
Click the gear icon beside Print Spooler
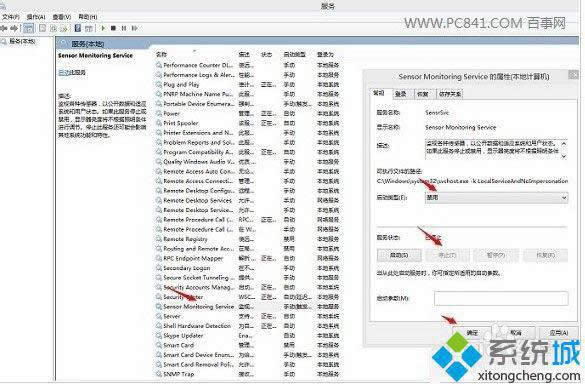(x=159, y=123)
